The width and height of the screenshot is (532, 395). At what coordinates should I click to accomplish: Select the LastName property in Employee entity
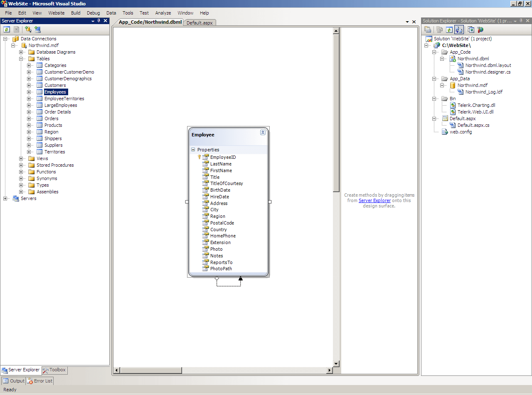coord(221,164)
